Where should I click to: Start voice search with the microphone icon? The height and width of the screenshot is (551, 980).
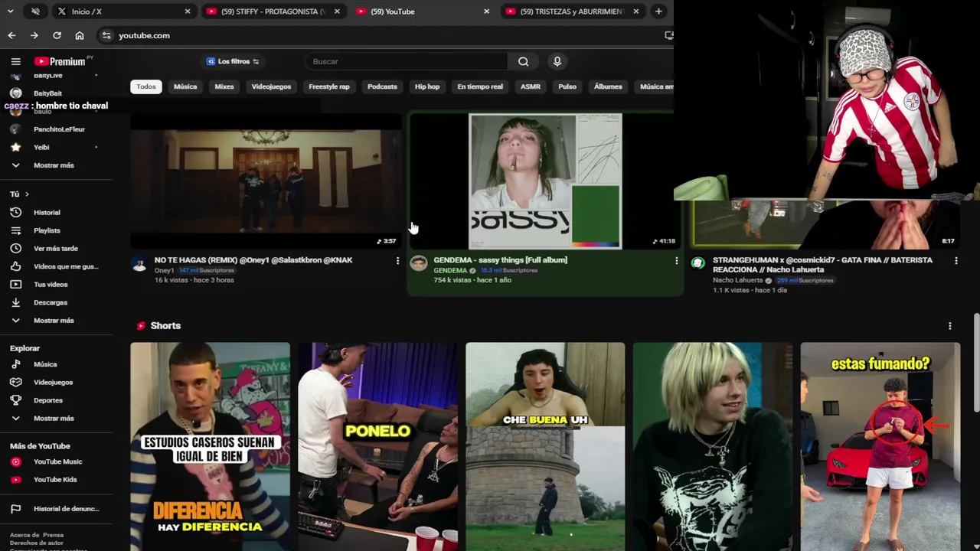point(557,61)
